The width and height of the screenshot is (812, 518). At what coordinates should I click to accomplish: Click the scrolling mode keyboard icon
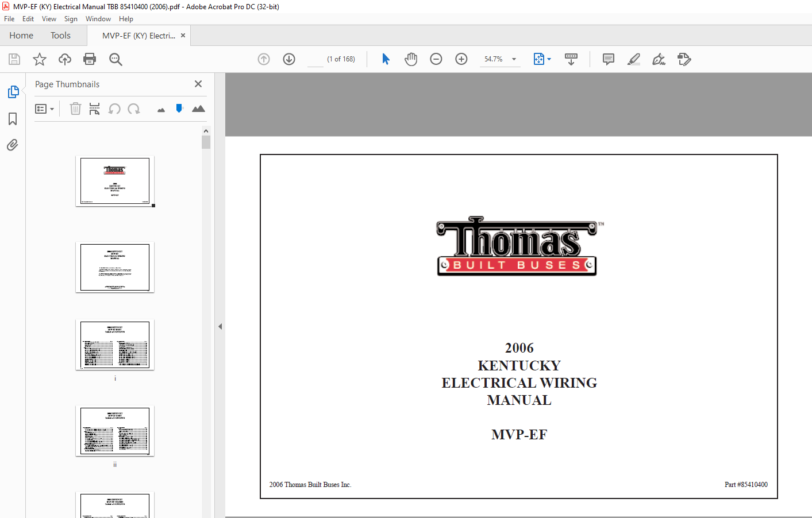(x=571, y=59)
